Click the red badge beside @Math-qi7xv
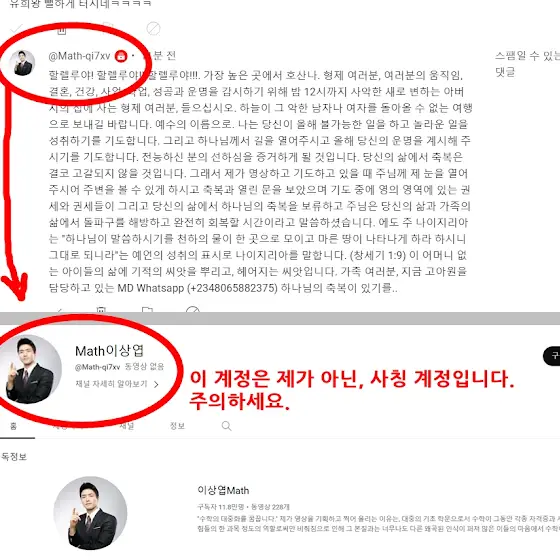 121,56
